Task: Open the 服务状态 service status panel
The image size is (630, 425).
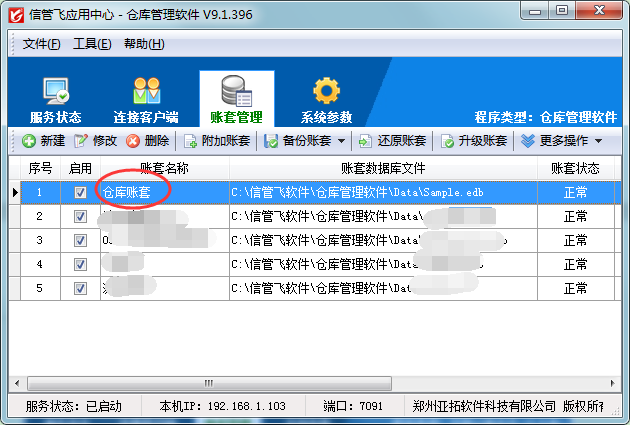Action: tap(55, 100)
